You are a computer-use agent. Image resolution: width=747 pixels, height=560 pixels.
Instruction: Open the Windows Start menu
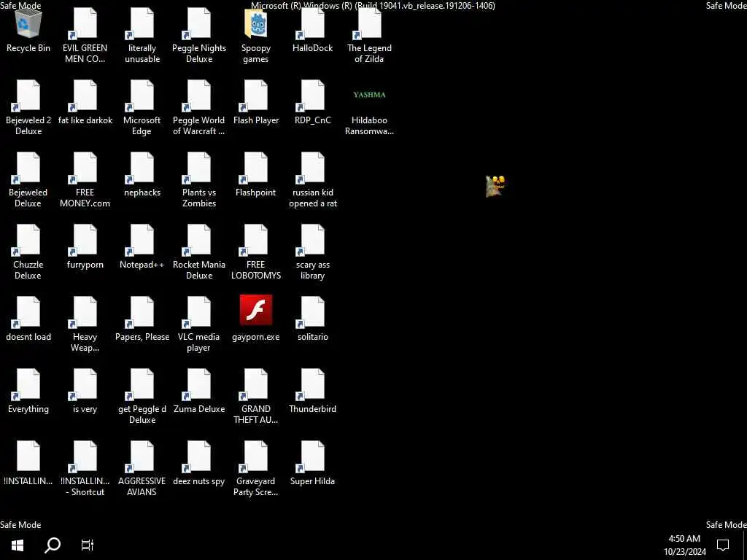tap(18, 545)
